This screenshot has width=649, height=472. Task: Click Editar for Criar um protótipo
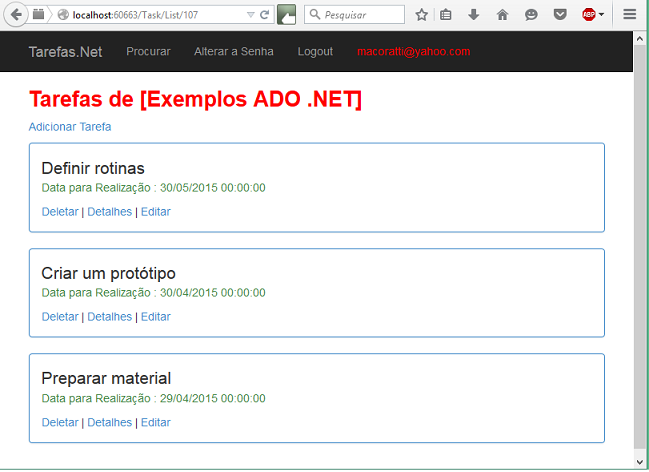pyautogui.click(x=156, y=317)
